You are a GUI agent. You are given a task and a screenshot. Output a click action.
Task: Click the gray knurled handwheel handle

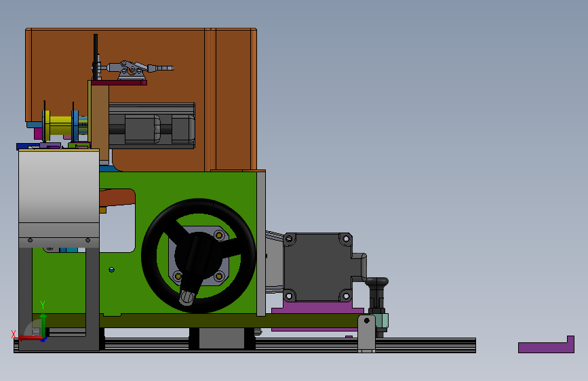187,297
